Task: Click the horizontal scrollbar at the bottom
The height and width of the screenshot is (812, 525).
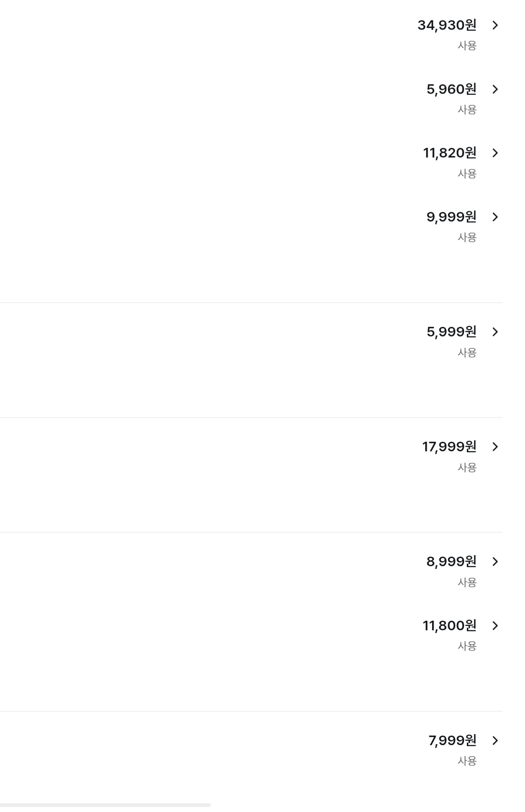Action: click(105, 805)
